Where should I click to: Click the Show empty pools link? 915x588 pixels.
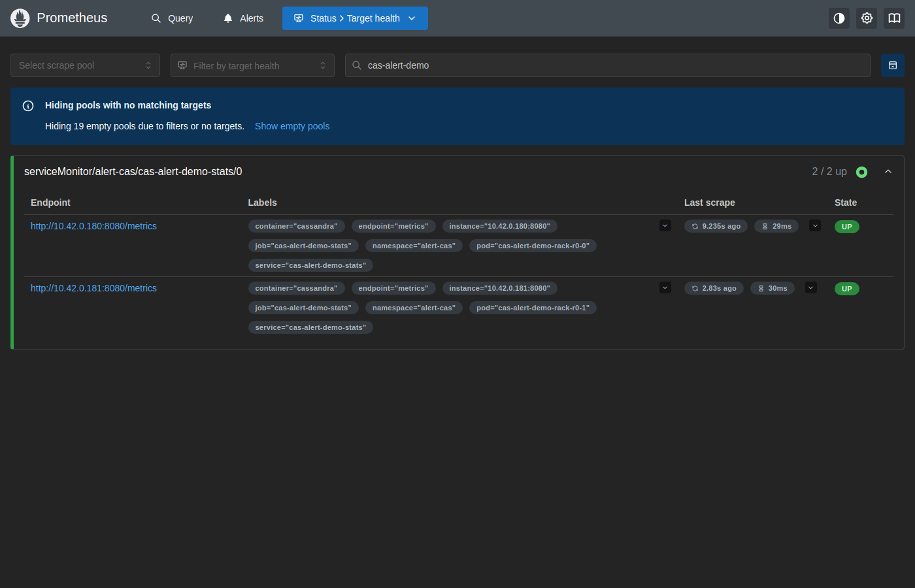292,126
